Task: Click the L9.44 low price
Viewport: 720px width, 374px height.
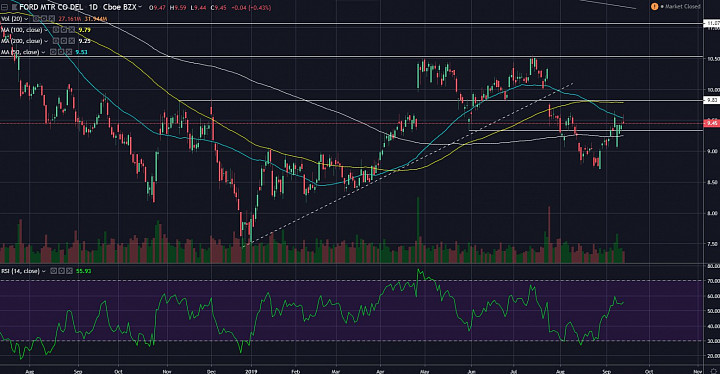Action: (198, 8)
